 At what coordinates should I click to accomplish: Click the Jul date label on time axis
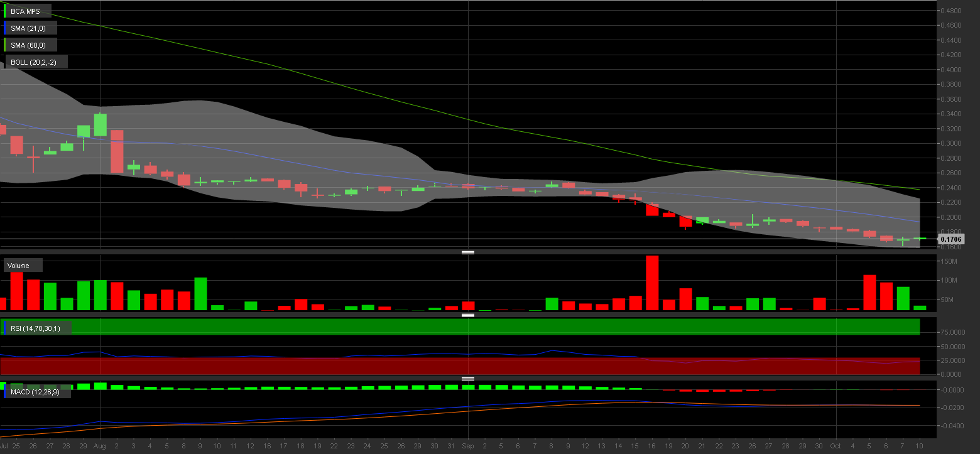[4, 446]
